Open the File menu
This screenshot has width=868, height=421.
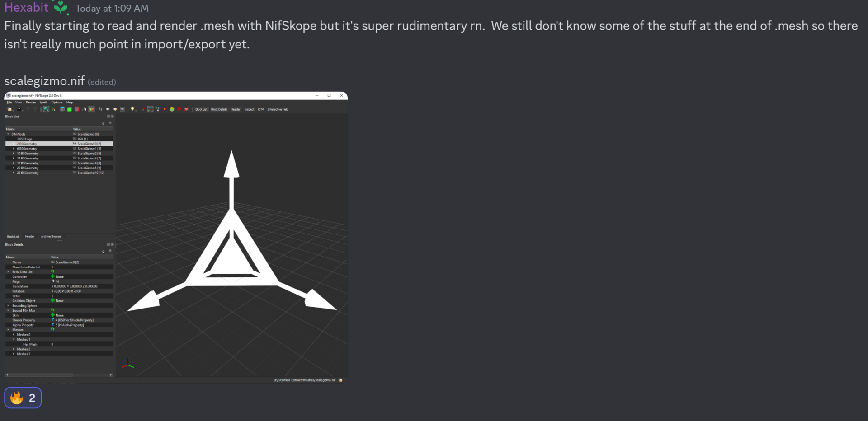tap(9, 103)
